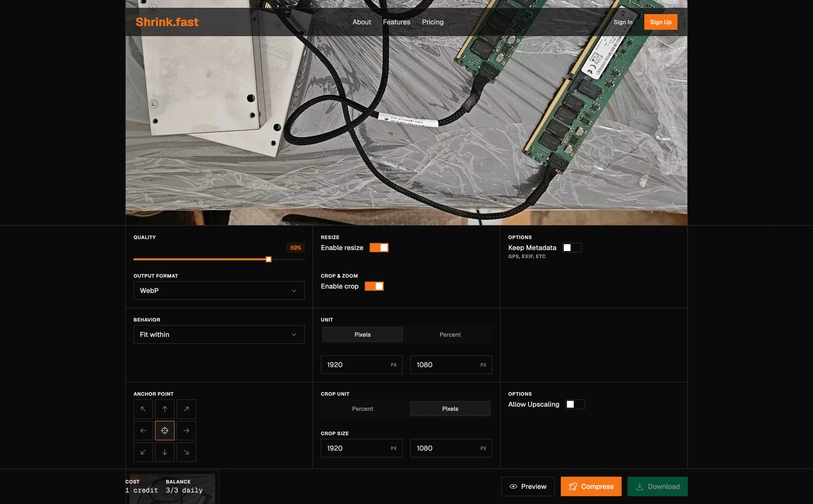This screenshot has width=813, height=504.
Task: Click the Sign In link
Action: click(623, 22)
